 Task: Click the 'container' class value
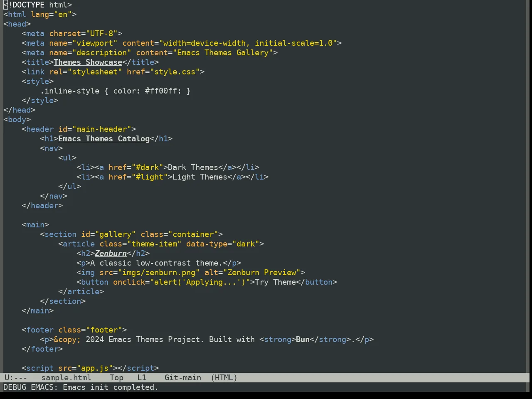click(193, 234)
